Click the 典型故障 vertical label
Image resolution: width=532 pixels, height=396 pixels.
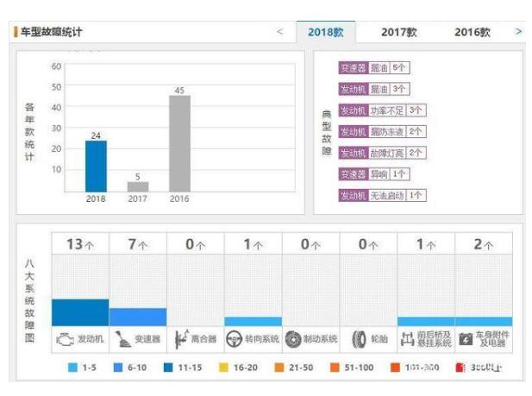[x=327, y=133]
